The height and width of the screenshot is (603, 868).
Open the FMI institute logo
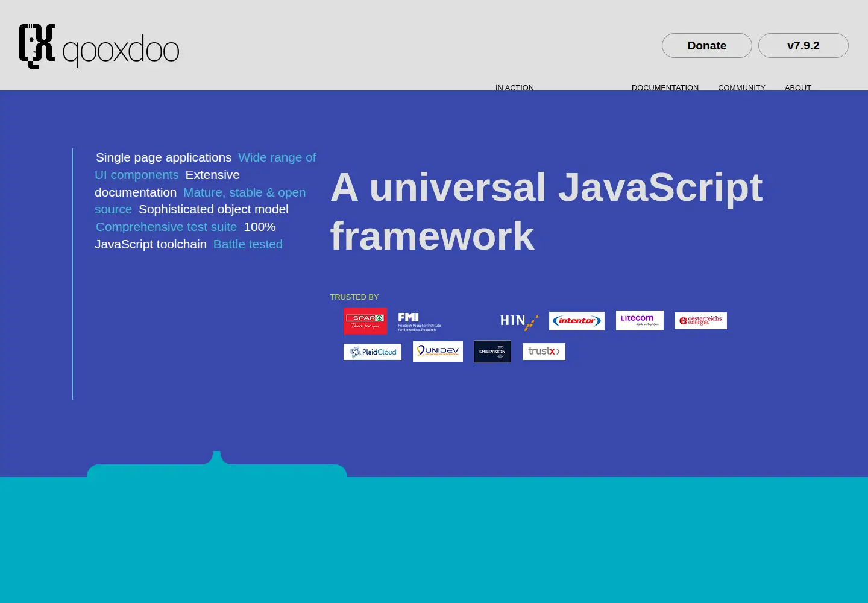click(420, 321)
